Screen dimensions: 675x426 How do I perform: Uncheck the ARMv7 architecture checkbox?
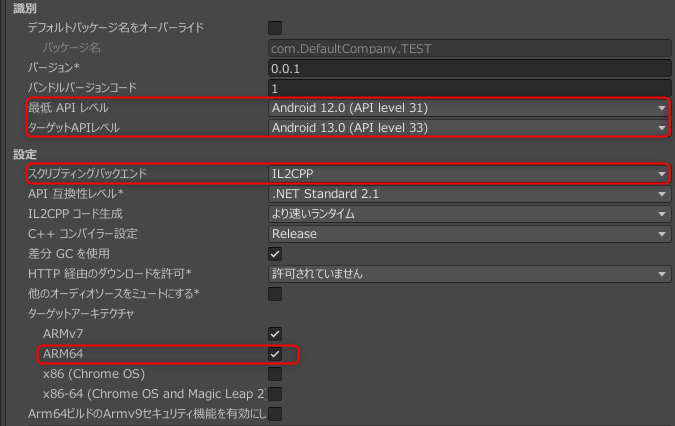pyautogui.click(x=275, y=334)
